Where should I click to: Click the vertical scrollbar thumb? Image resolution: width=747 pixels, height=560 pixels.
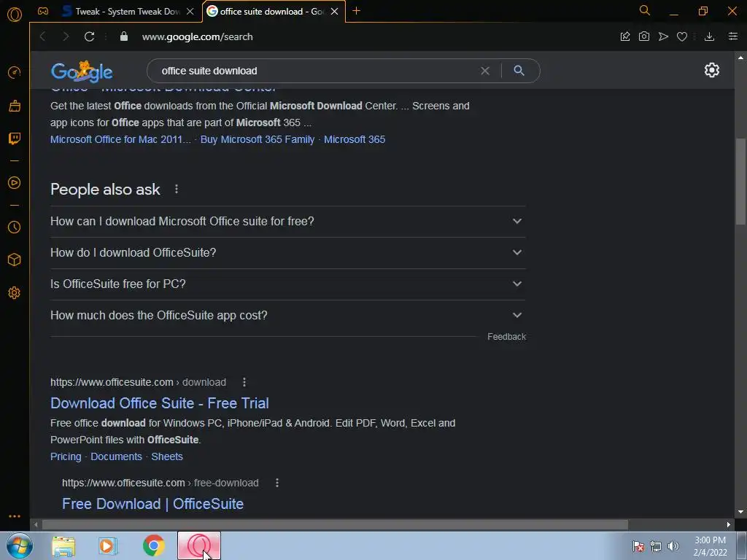coord(741,181)
